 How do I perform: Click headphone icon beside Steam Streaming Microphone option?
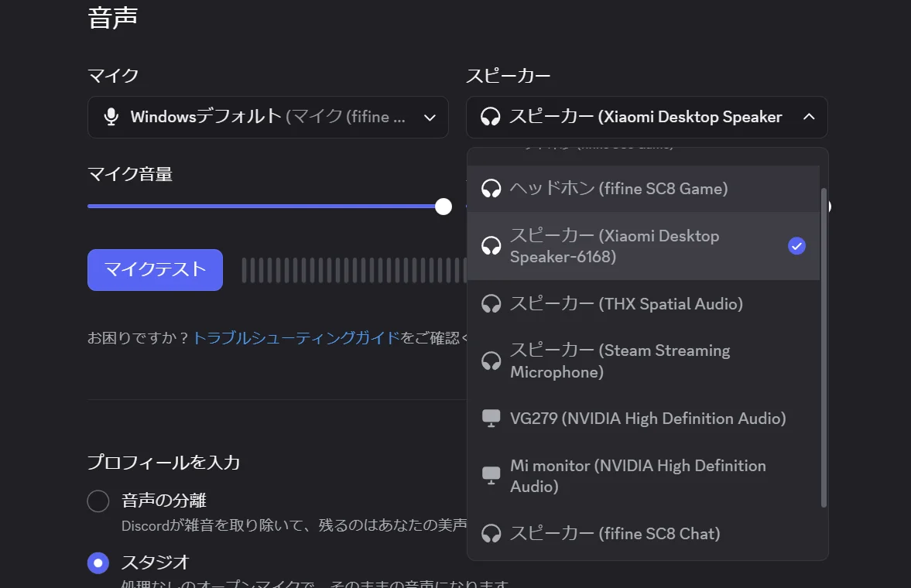491,361
